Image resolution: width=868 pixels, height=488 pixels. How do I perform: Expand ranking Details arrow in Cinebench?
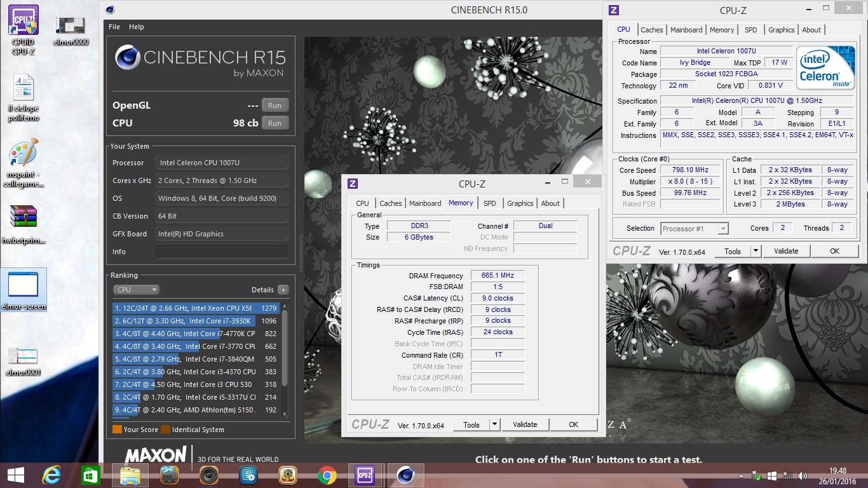pyautogui.click(x=283, y=290)
